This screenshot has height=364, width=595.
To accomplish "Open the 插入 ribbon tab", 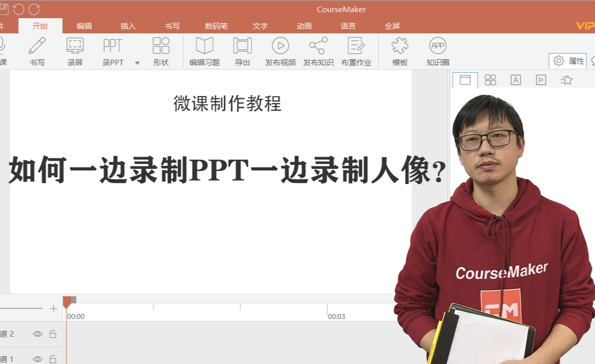I will coord(129,26).
